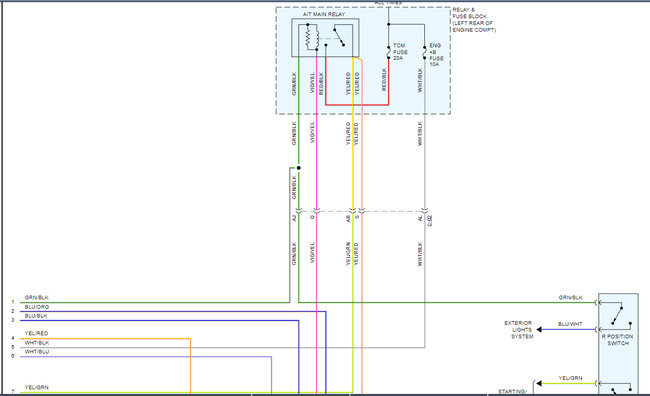Select the ENG +B fuse symbol
The image size is (650, 396).
(x=424, y=53)
